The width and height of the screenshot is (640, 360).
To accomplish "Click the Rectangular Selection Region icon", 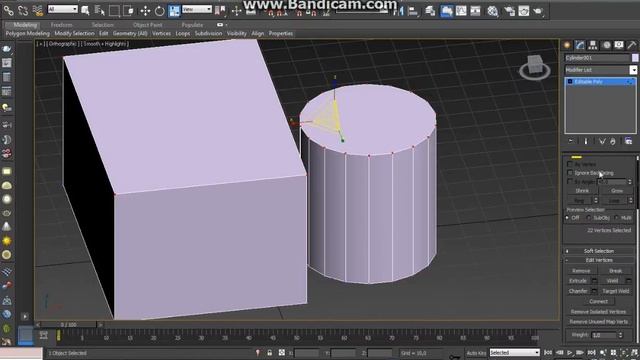I will pos(114,10).
